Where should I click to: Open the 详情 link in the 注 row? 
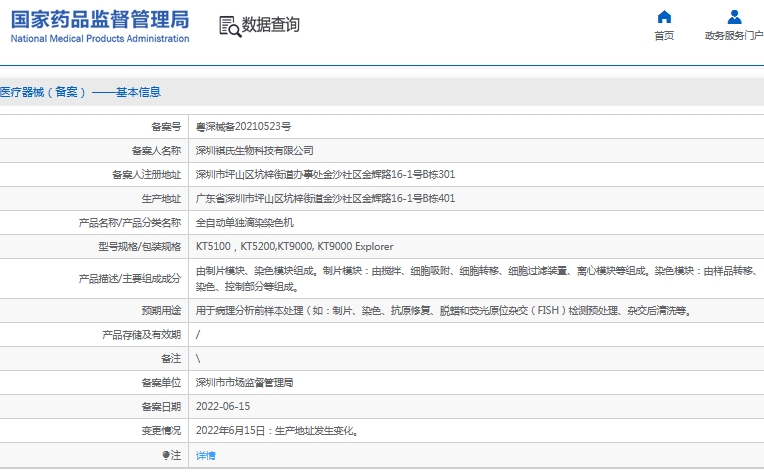pyautogui.click(x=205, y=455)
